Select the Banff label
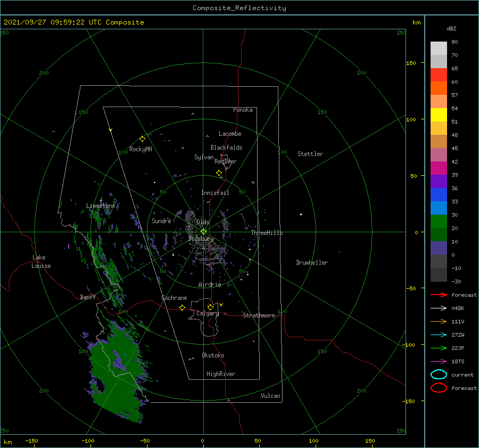The height and width of the screenshot is (448, 479). coord(88,297)
